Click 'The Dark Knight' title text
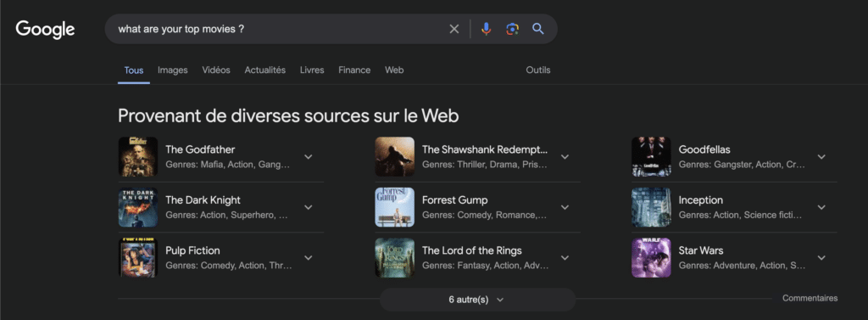Image resolution: width=868 pixels, height=320 pixels. pyautogui.click(x=203, y=200)
